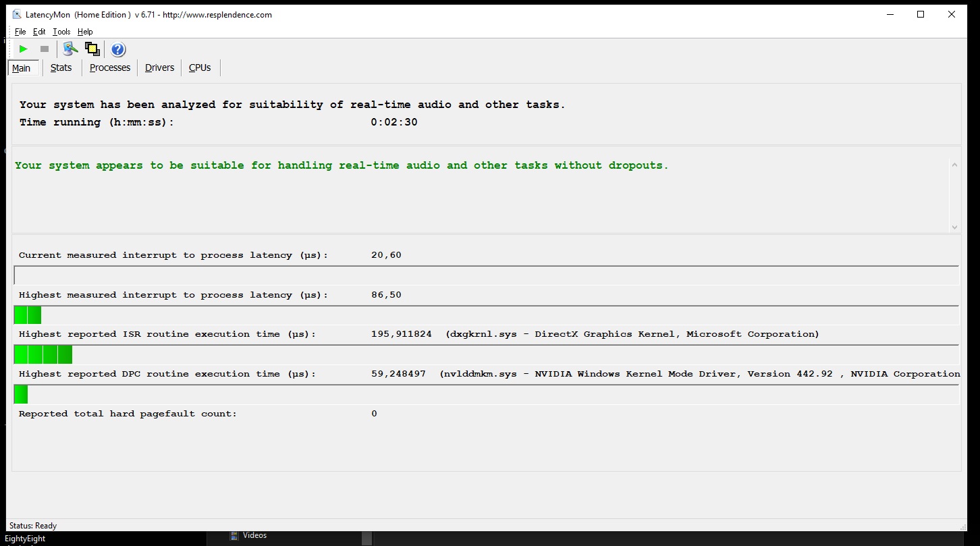Switch to the Main tab
980x546 pixels.
23,67
